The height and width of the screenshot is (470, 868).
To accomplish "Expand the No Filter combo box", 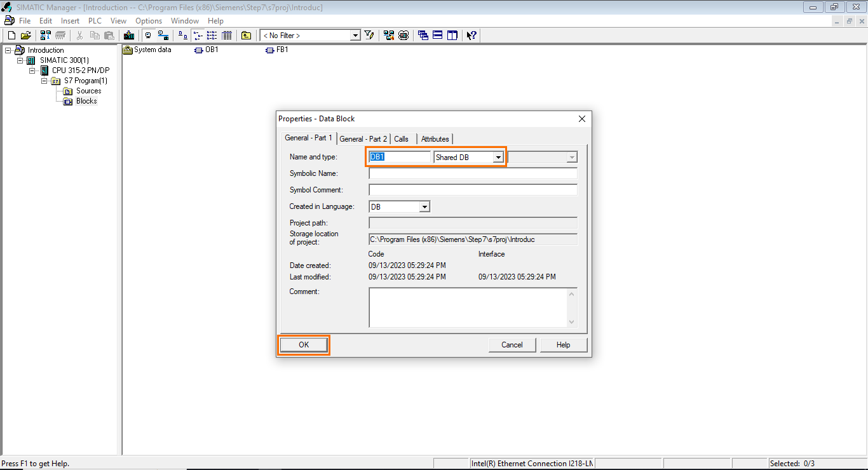I will (x=355, y=35).
